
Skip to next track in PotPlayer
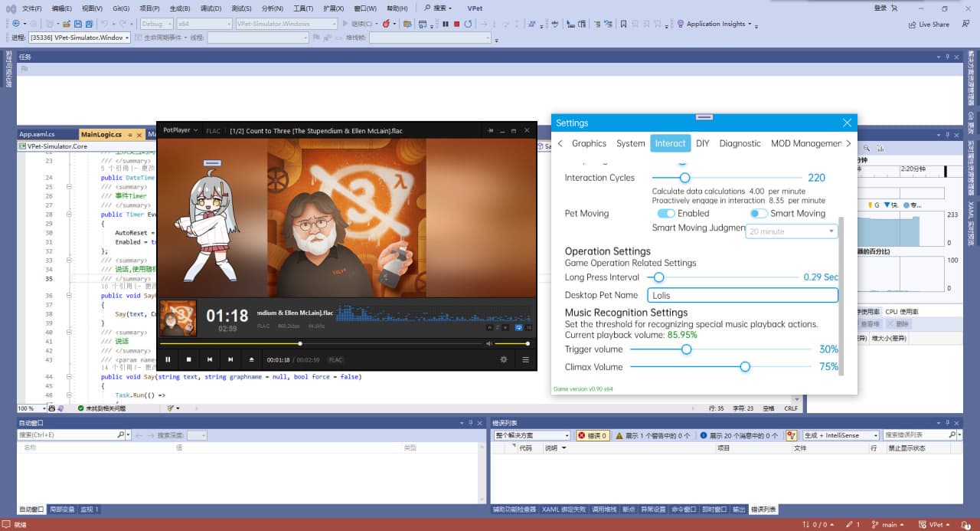pos(230,359)
